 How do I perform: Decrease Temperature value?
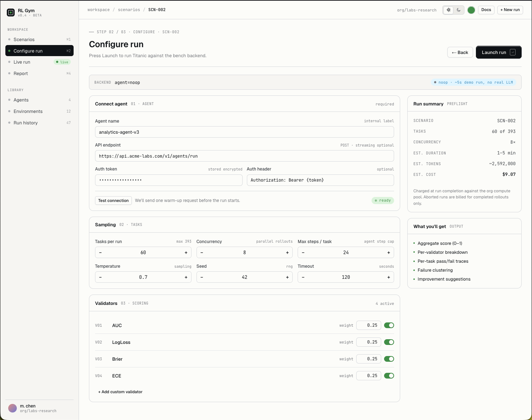(100, 277)
